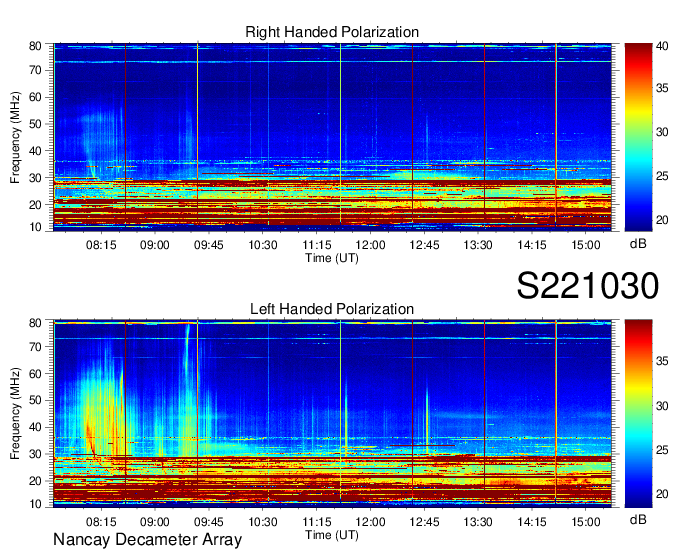Click 12:45 tick on upper time axis
The image size is (680, 552).
click(424, 245)
